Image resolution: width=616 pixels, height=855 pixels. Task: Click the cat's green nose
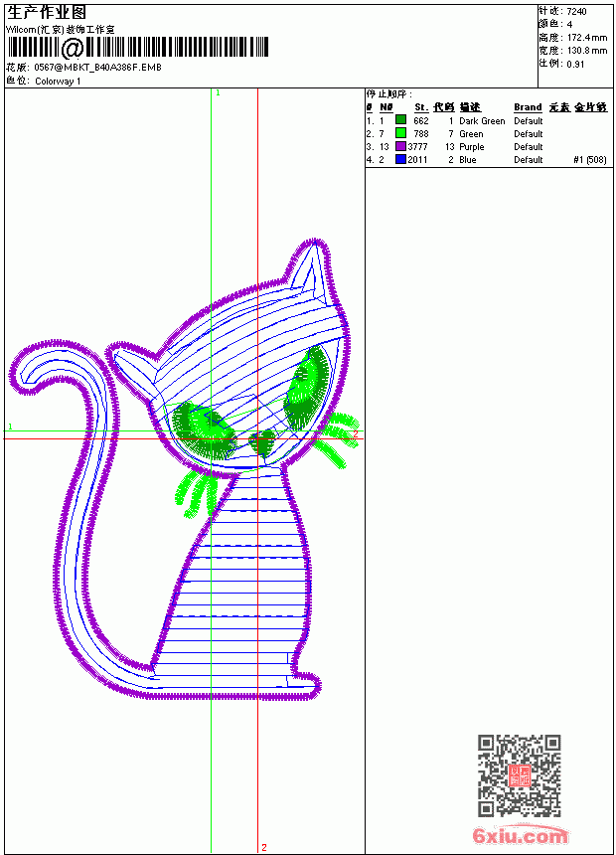(262, 441)
